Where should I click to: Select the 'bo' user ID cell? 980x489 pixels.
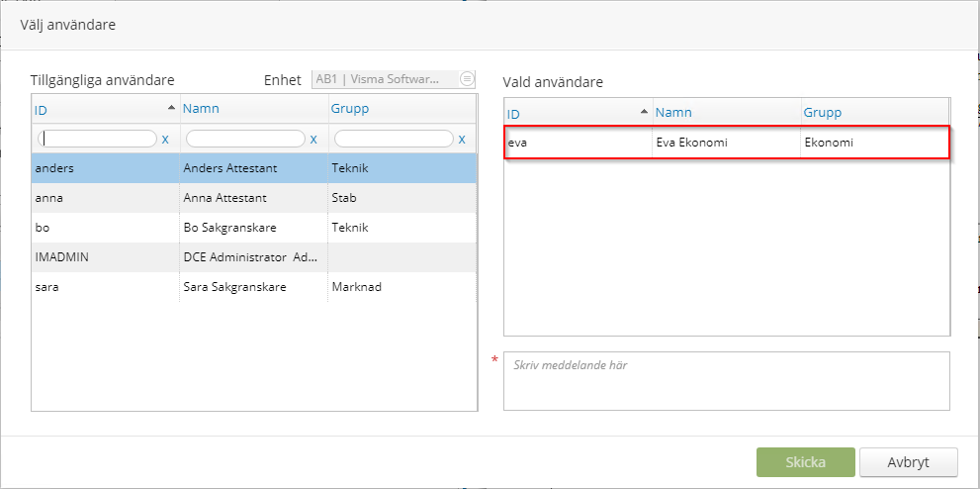point(106,228)
